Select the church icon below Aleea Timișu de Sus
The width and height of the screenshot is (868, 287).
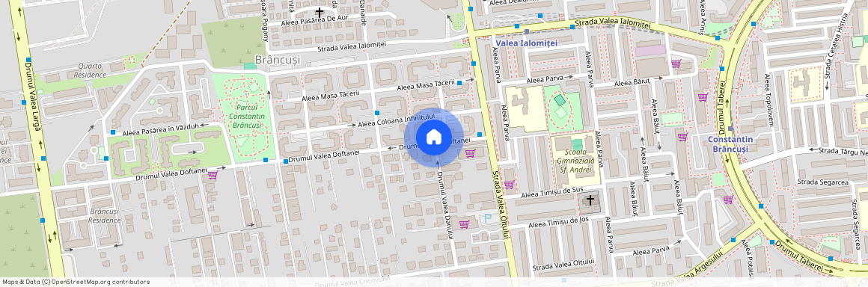(x=590, y=200)
